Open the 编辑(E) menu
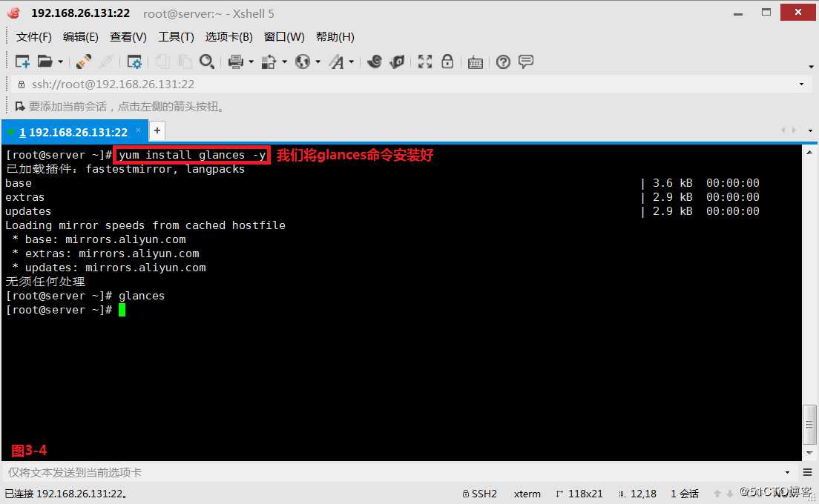This screenshot has width=819, height=504. click(80, 36)
